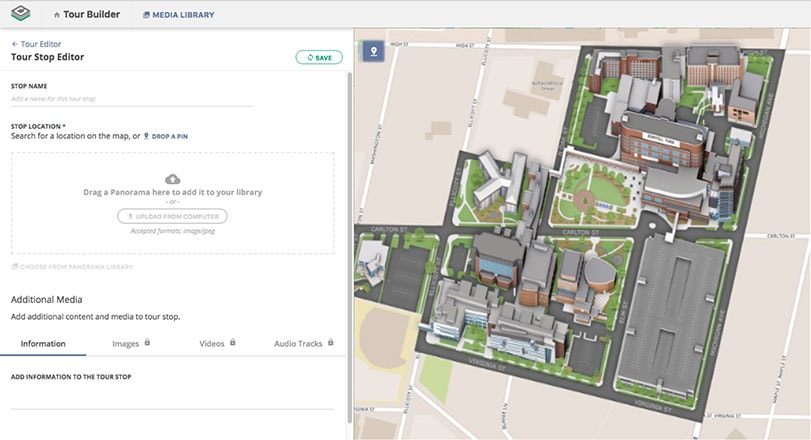Click the 'Additional Media' heading
Image resolution: width=811 pixels, height=440 pixels.
coord(47,299)
